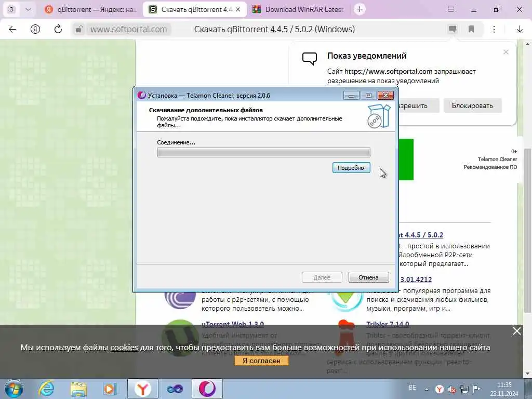The width and height of the screenshot is (532, 399).
Task: Switch to Yandex Browser in taskbar
Action: (143, 389)
